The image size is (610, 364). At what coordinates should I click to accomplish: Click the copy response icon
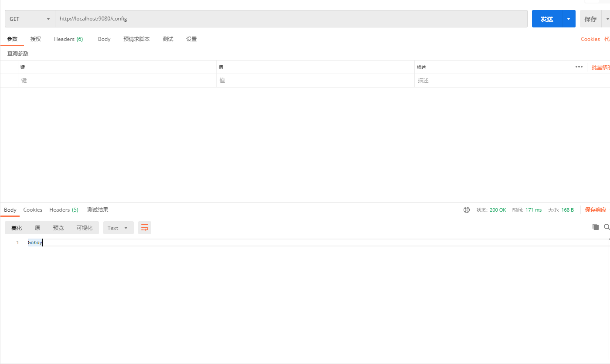[596, 227]
